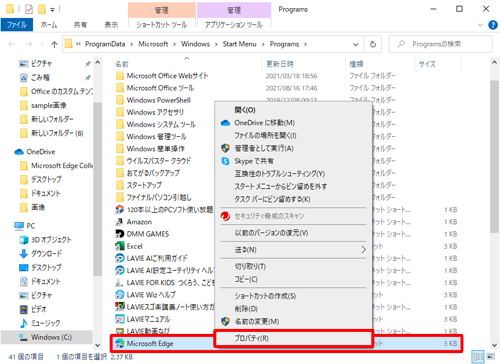
Task: Open the recent locations dropdown arrow
Action: point(42,44)
